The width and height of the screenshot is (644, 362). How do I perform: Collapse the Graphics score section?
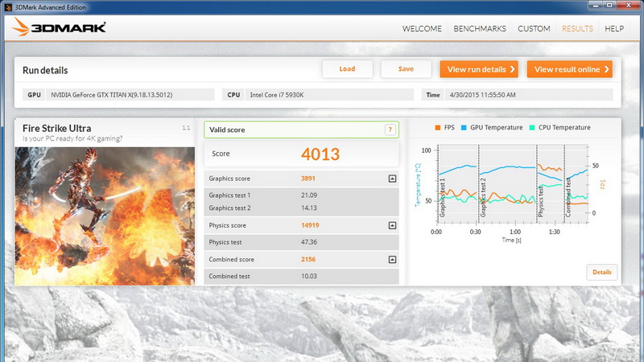(392, 179)
